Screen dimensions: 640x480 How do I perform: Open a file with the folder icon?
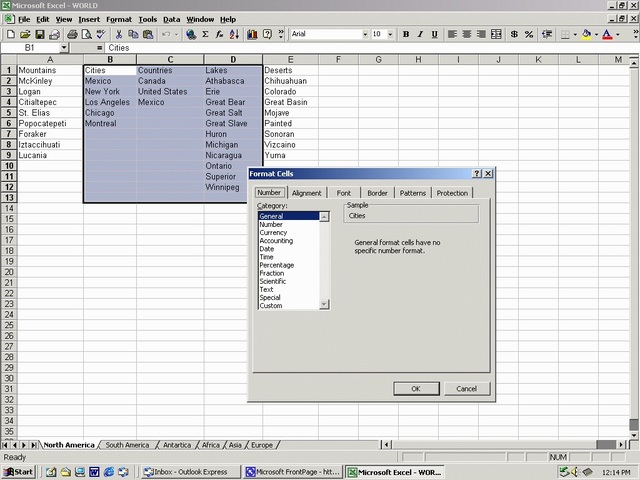25,34
